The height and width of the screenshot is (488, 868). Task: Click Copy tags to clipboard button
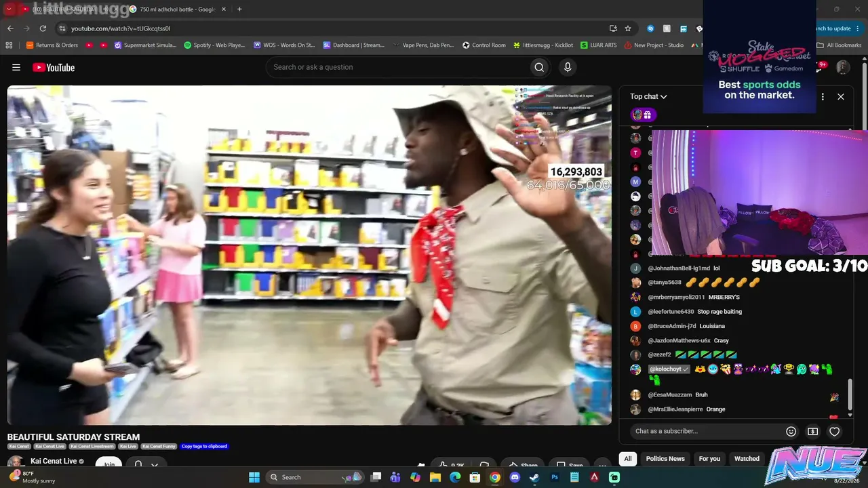point(204,447)
